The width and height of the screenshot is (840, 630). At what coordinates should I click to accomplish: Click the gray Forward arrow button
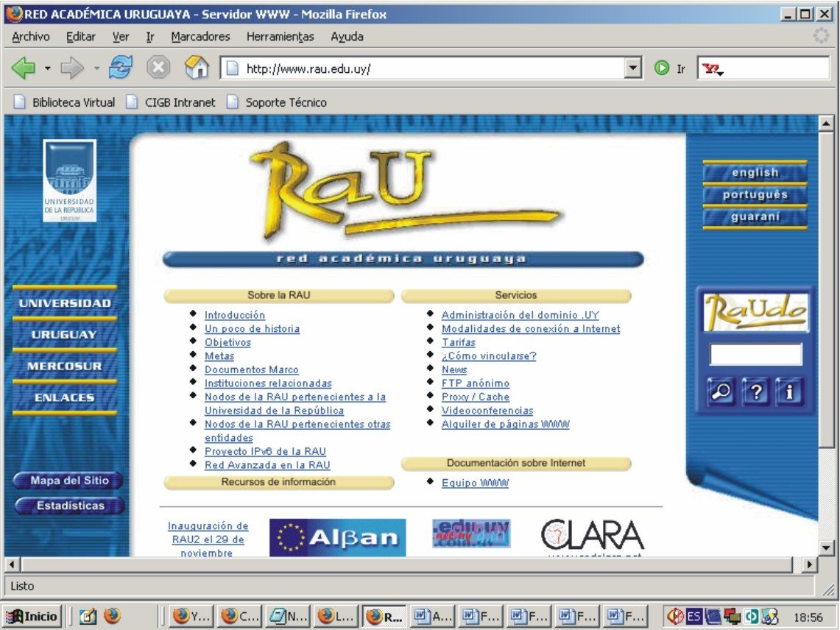[x=72, y=68]
